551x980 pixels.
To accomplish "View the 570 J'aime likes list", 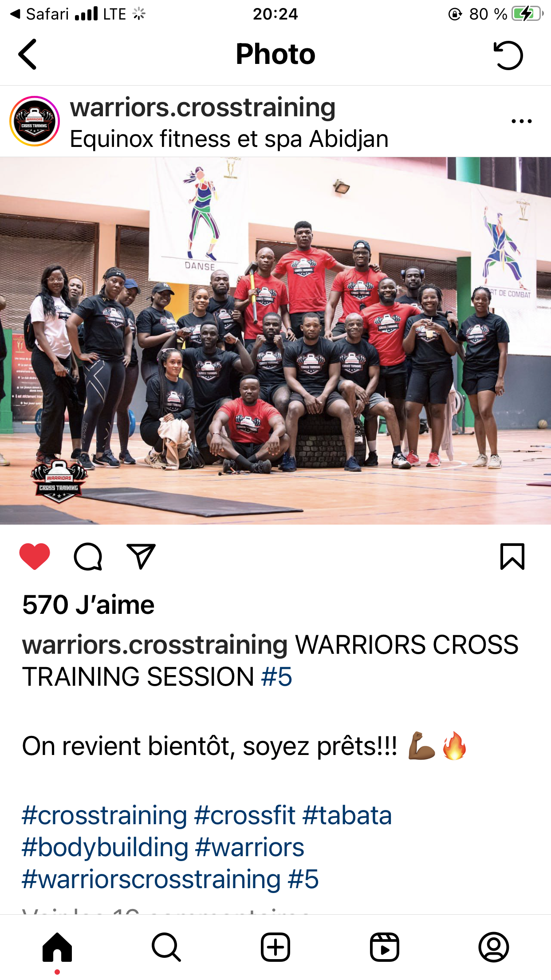I will (88, 605).
